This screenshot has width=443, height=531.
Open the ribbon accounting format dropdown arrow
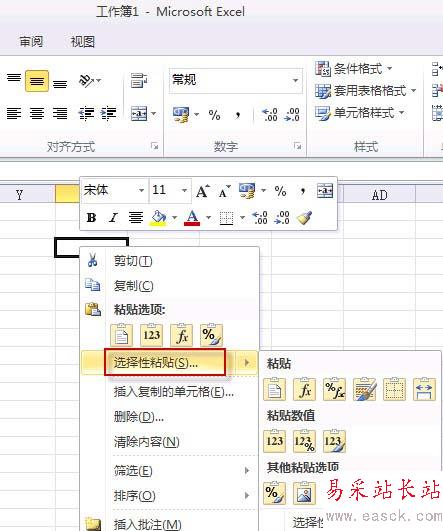coord(196,114)
